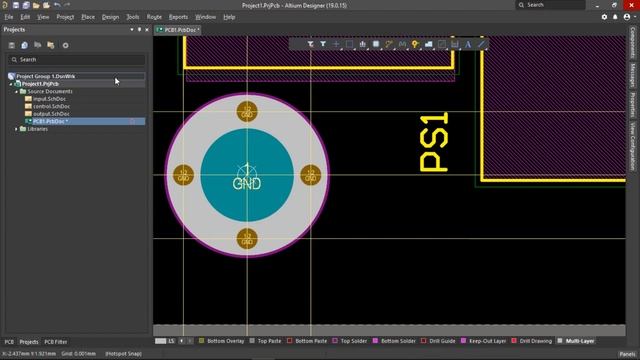This screenshot has height=360, width=640.
Task: Click the Compile Project icon in the Projects panel
Action: [24, 45]
